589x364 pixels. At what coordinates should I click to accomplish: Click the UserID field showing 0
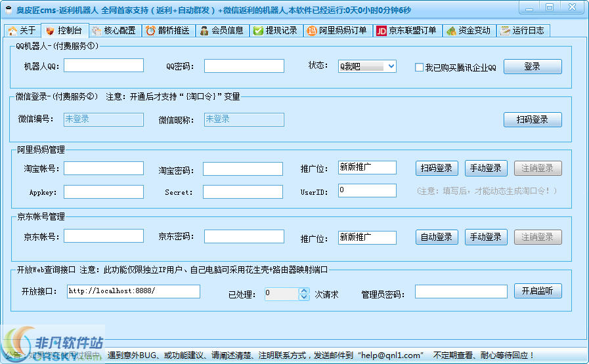tap(367, 190)
